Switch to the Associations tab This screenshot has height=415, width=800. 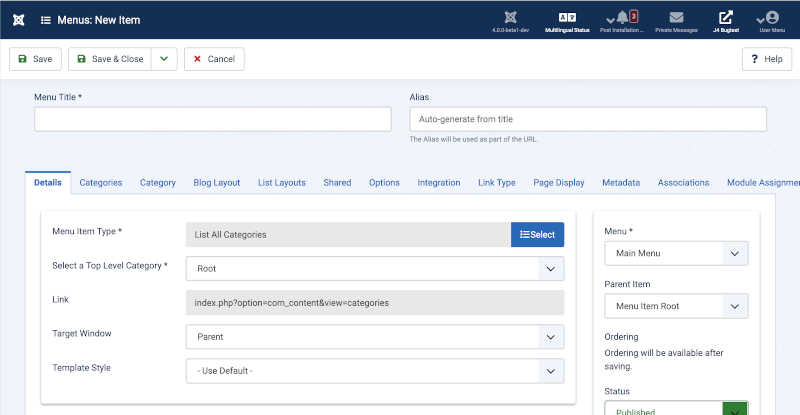click(x=683, y=183)
